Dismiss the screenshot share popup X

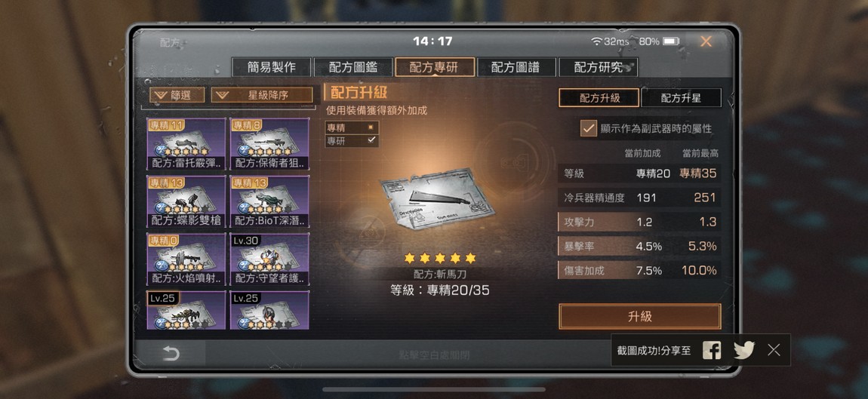pyautogui.click(x=774, y=350)
